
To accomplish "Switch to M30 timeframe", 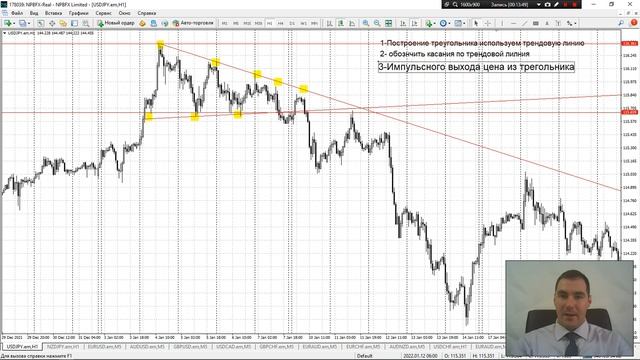I will 258,24.
